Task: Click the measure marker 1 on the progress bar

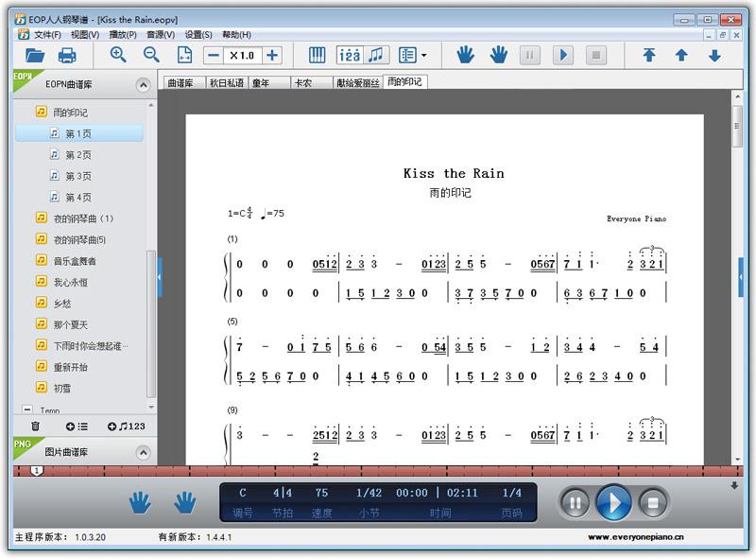Action: coord(37,470)
